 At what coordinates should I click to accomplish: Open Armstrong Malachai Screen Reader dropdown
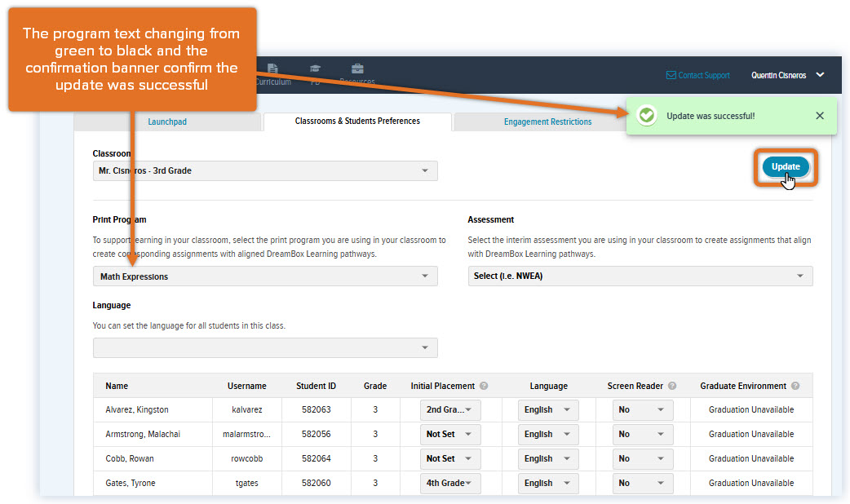(x=643, y=434)
